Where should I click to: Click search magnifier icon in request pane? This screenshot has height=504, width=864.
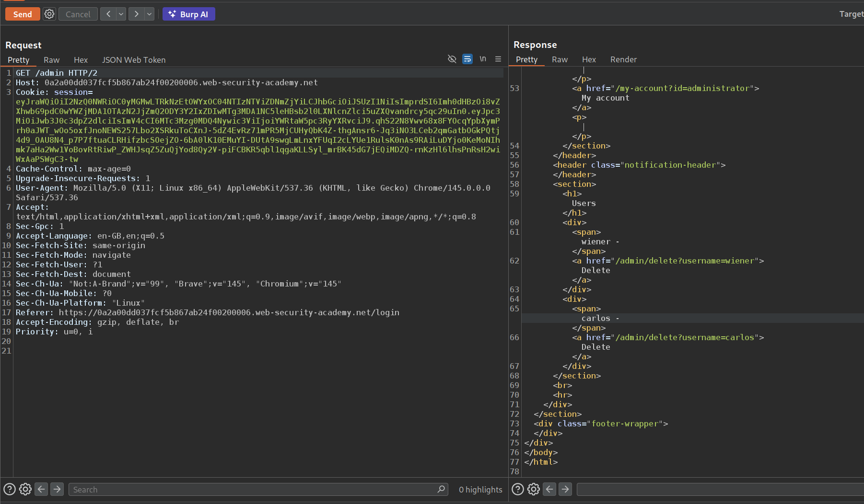(441, 489)
